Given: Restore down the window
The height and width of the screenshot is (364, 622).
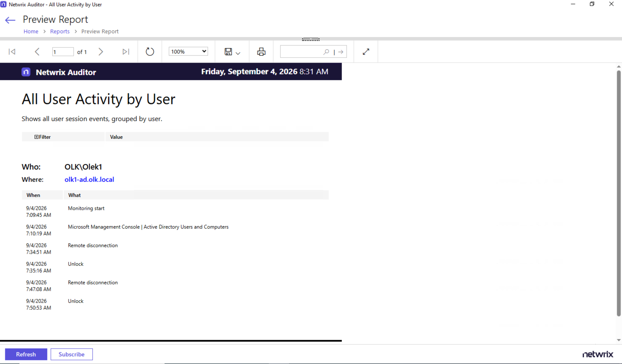Looking at the screenshot, I should [592, 4].
